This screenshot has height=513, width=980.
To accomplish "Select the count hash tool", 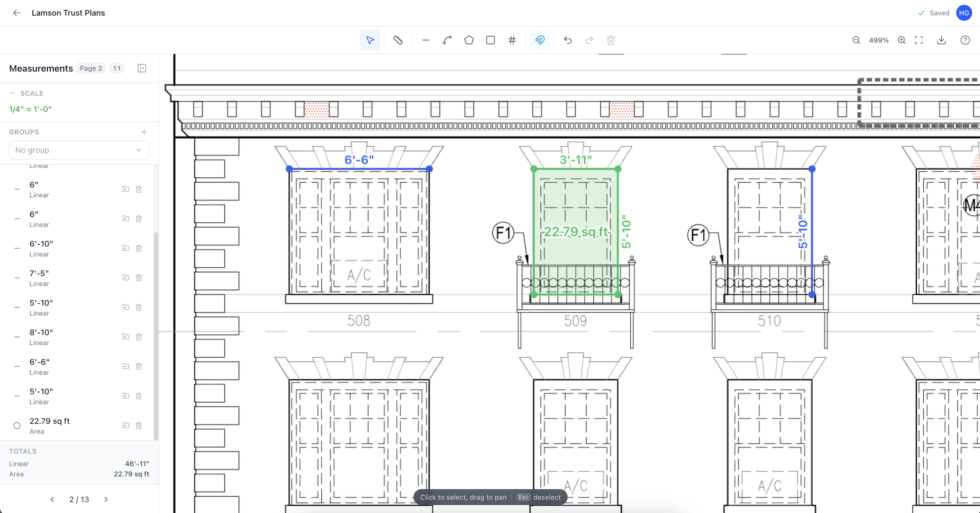I will coord(512,40).
